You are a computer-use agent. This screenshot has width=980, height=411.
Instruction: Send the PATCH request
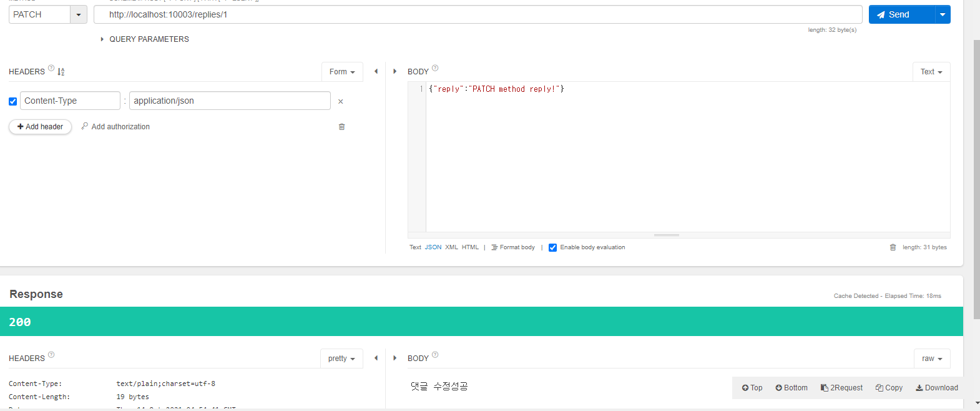[x=901, y=14]
